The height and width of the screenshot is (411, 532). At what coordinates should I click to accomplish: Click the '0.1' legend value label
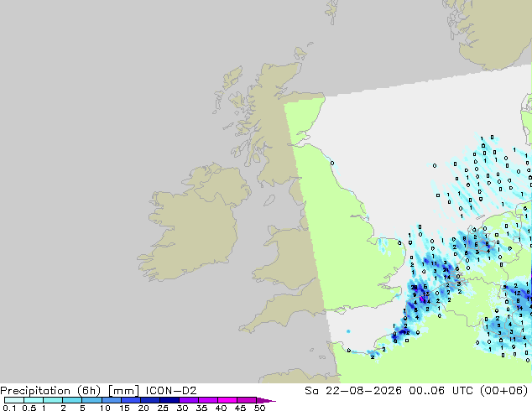pos(9,408)
